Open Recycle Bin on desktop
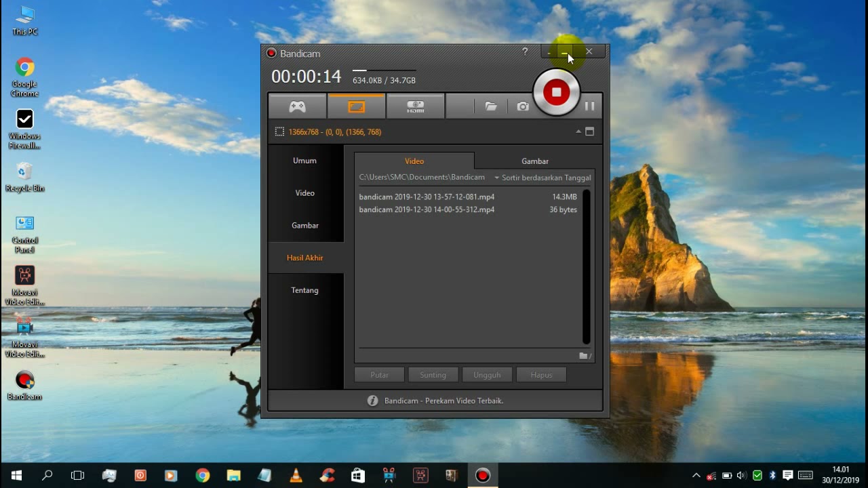The image size is (868, 488). tap(25, 178)
